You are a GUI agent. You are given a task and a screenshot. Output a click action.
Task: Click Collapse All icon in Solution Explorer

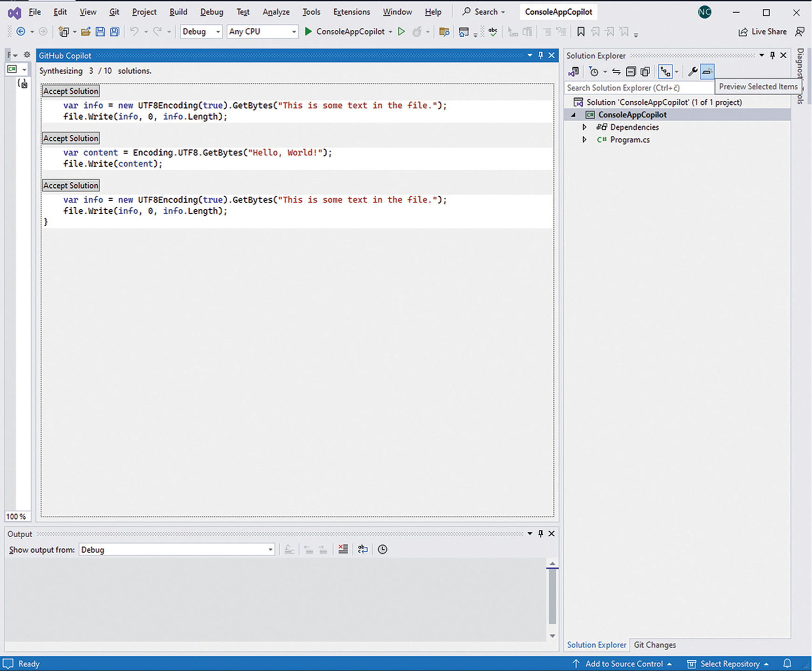coord(631,72)
